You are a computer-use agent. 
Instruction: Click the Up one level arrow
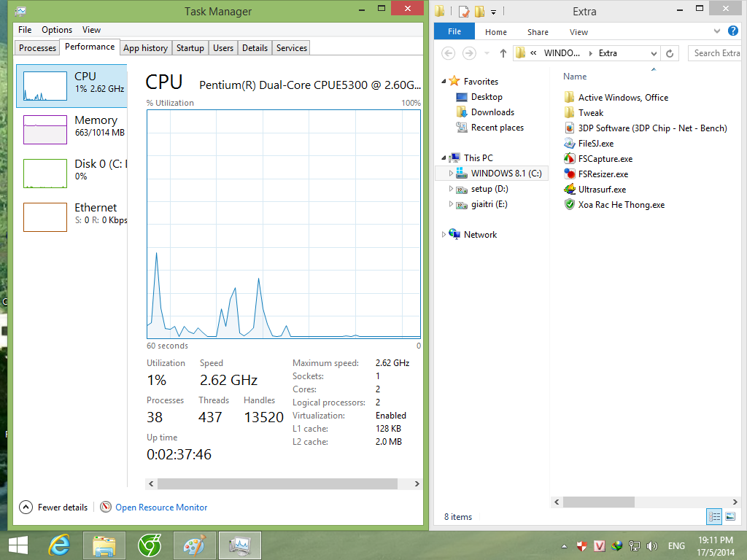coord(503,53)
